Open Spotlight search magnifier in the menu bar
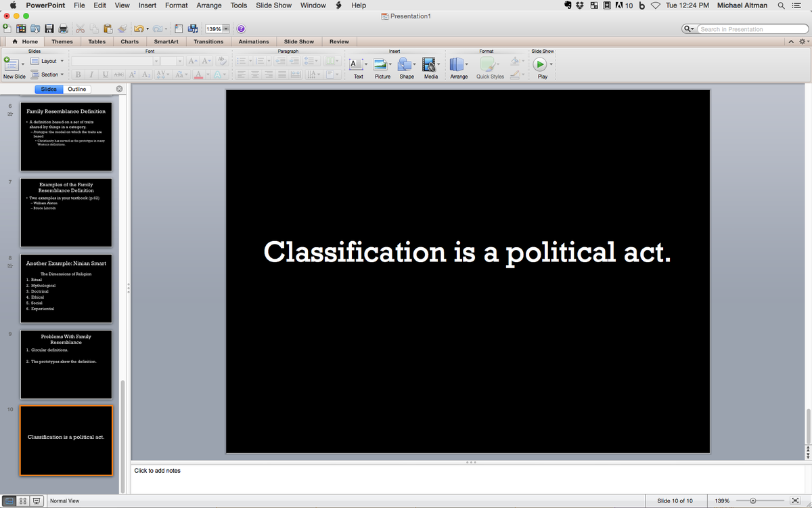 point(782,5)
